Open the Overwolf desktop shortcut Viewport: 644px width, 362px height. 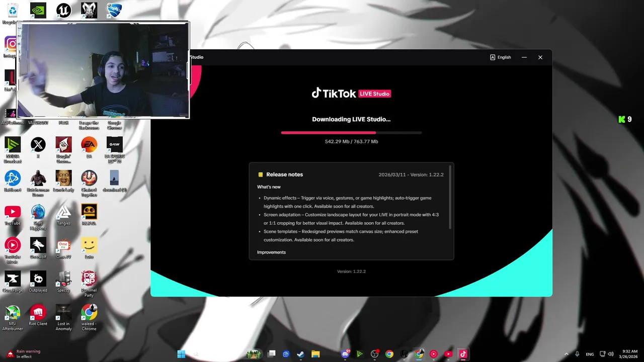(38, 248)
